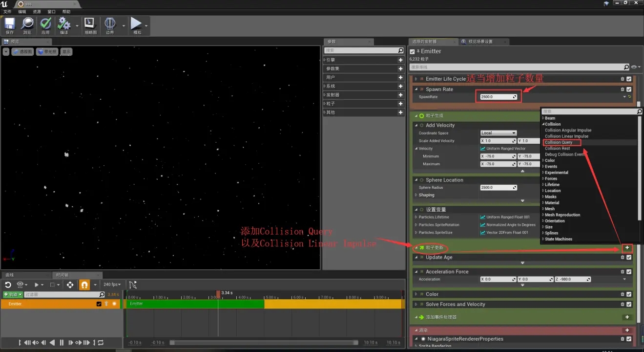Delete the Color module via trash icon
This screenshot has height=352, width=644.
(623, 294)
